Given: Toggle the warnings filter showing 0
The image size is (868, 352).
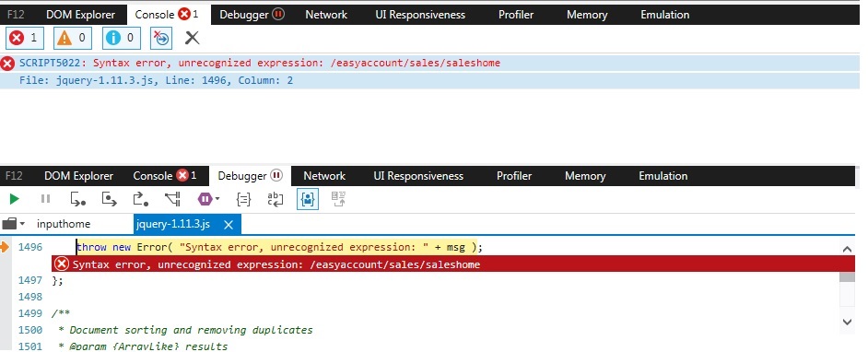Looking at the screenshot, I should point(73,38).
